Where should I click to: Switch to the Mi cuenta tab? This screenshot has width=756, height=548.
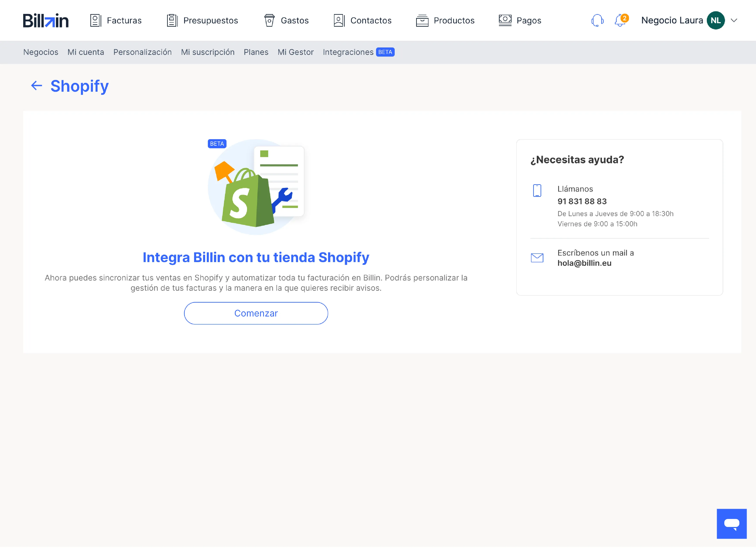[86, 52]
